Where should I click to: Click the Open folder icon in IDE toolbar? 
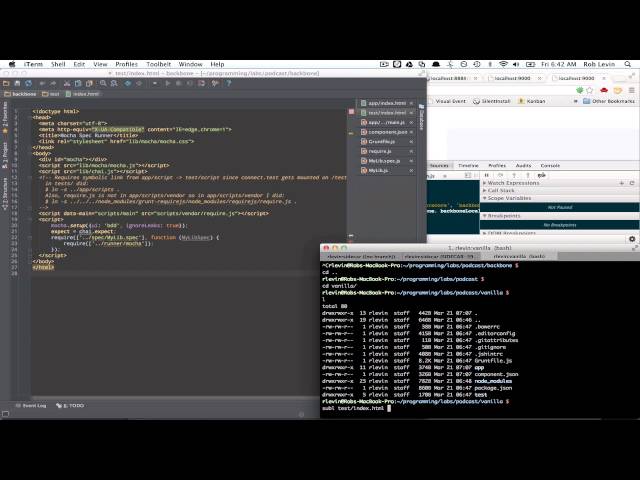pos(6,83)
